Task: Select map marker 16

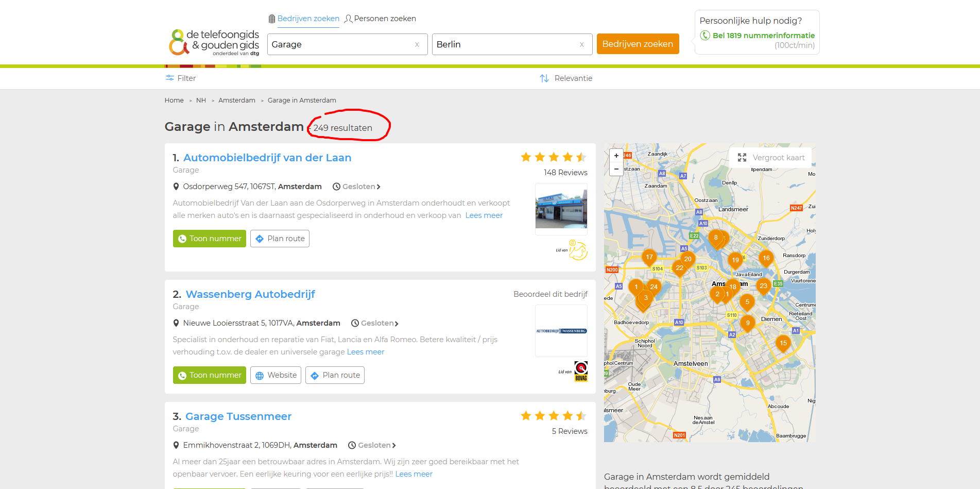Action: click(766, 259)
